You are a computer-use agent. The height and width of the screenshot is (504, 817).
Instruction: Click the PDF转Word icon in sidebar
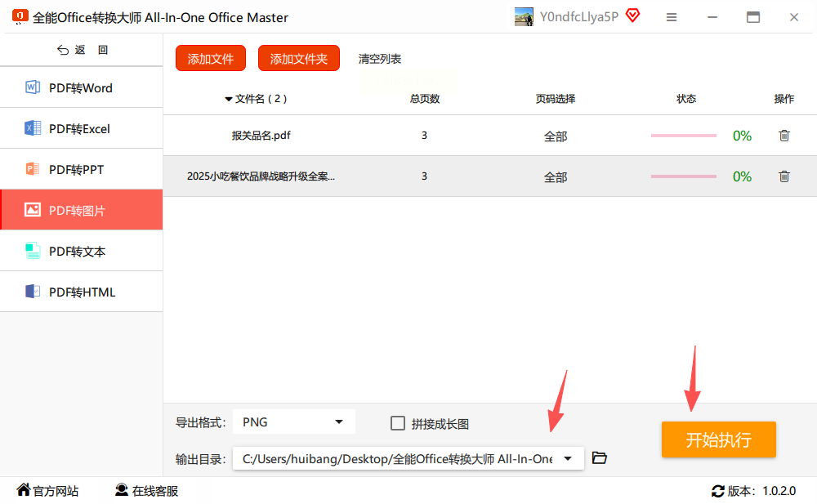point(33,87)
